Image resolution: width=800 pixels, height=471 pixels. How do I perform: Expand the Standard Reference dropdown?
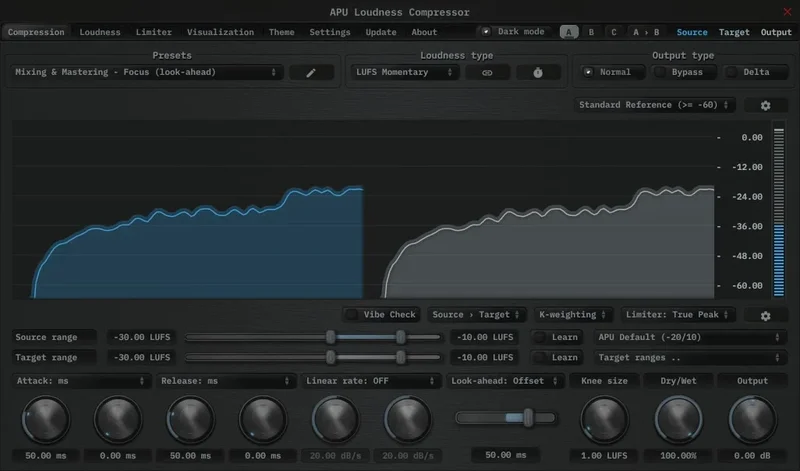[x=655, y=105]
